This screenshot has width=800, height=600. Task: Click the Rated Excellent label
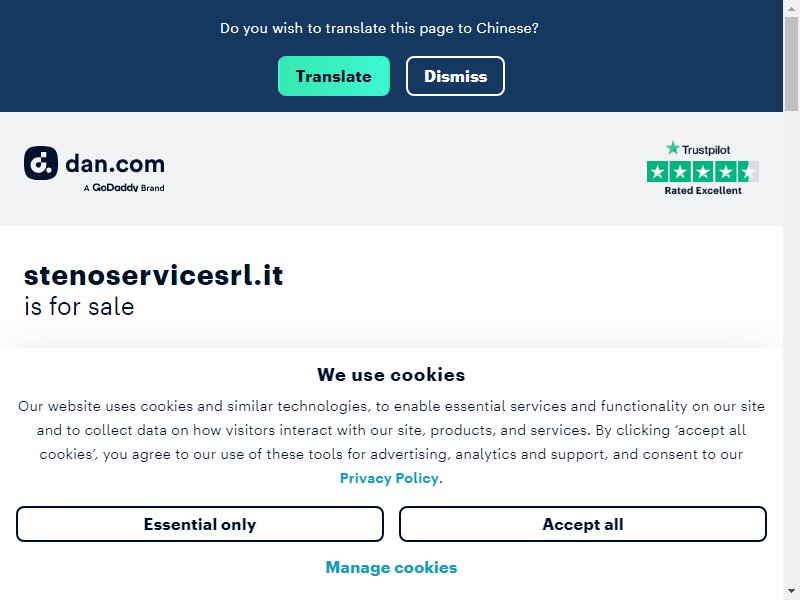click(x=703, y=190)
